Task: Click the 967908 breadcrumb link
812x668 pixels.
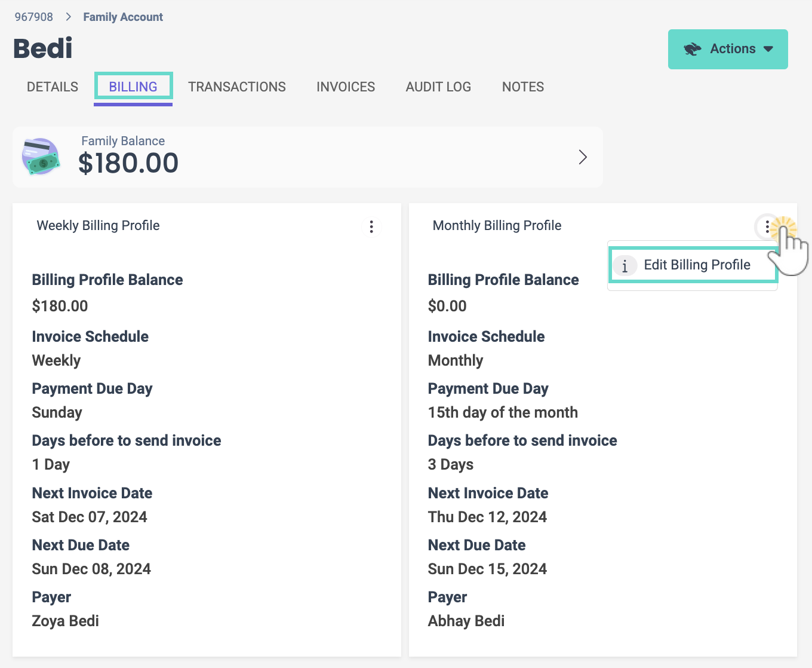Action: [34, 17]
